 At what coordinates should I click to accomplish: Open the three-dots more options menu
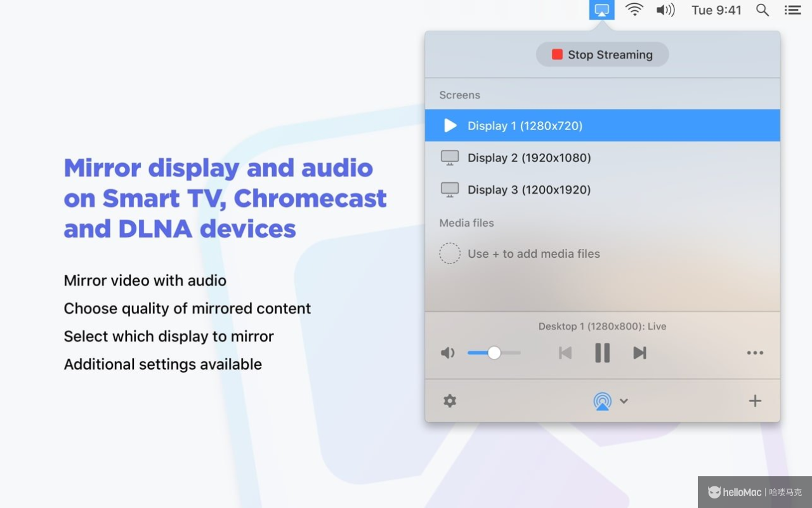pos(755,353)
